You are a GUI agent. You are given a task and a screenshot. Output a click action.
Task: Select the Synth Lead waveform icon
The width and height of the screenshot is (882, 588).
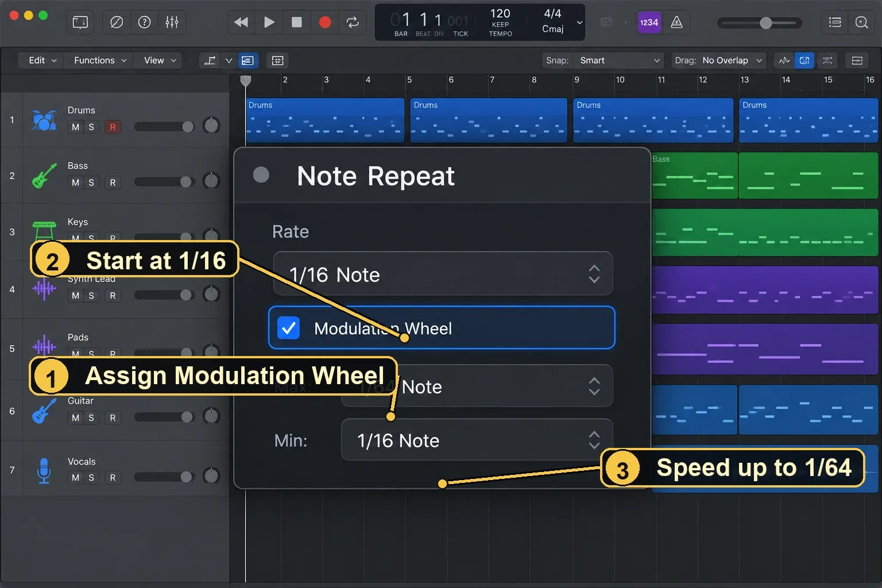(44, 288)
